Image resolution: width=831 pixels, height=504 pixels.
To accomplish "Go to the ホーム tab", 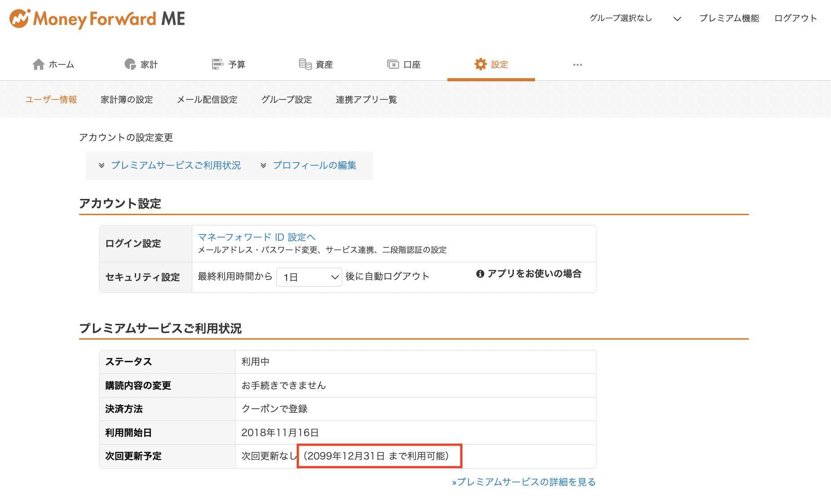I will (x=53, y=65).
